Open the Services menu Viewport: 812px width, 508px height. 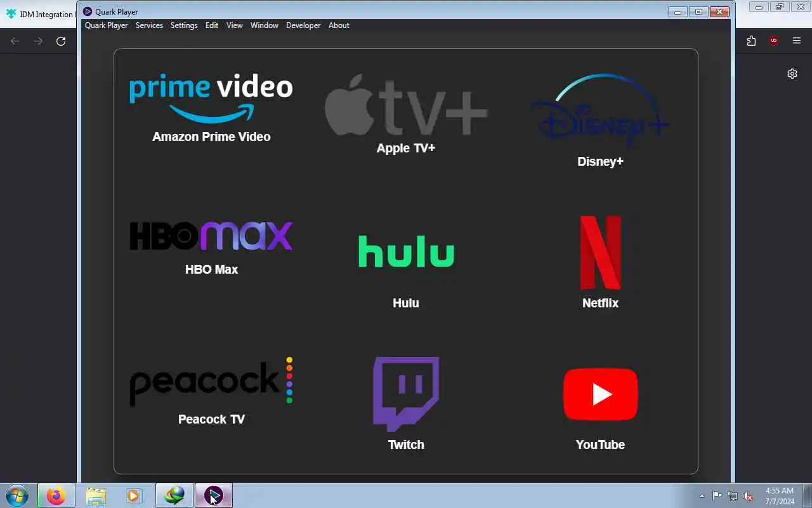pyautogui.click(x=149, y=25)
